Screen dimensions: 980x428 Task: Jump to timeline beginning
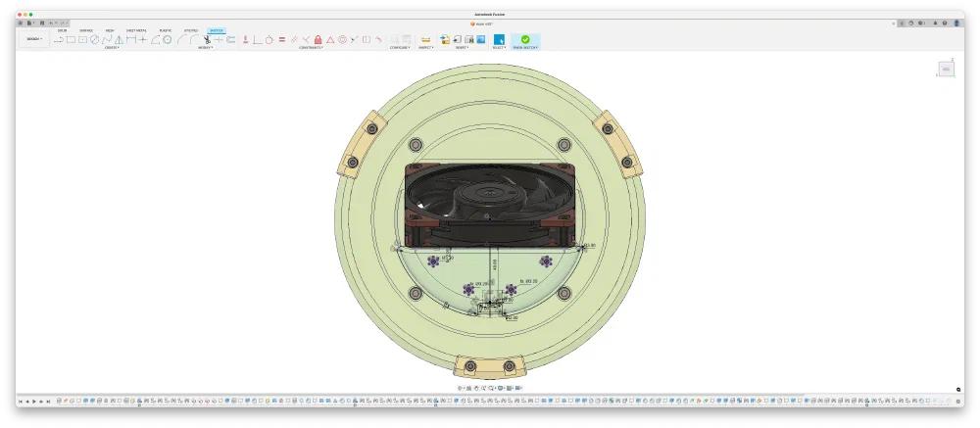tap(20, 402)
